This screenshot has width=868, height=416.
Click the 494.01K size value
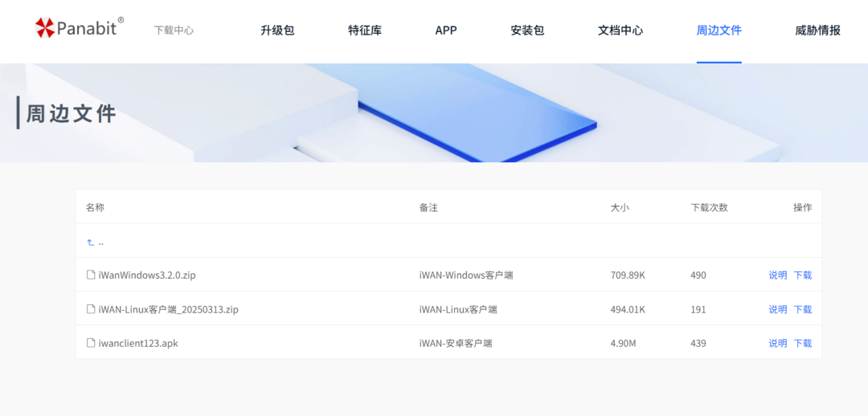pos(628,309)
